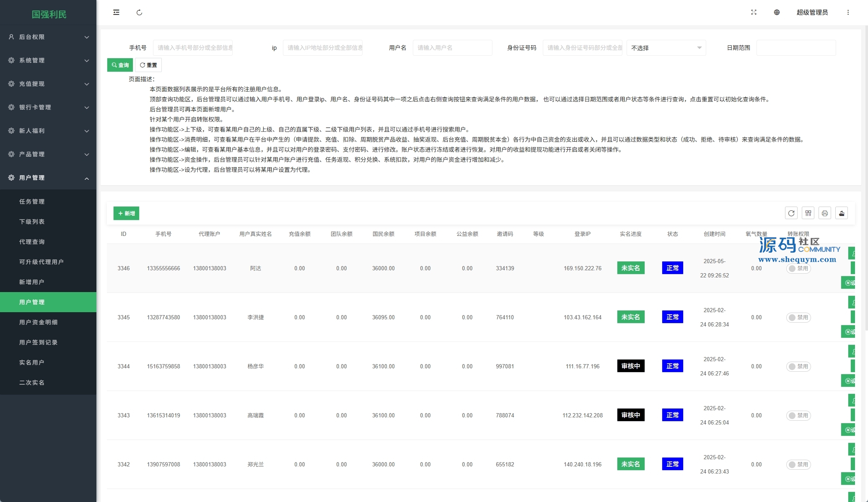Go to the 代理查询 submenu item
The image size is (868, 502).
coord(32,242)
